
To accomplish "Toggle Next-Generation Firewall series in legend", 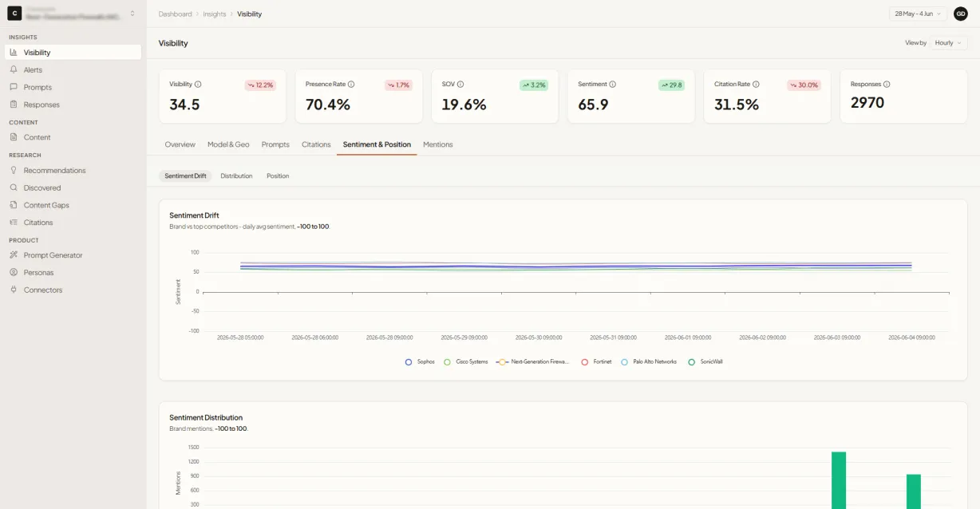I will pos(532,361).
